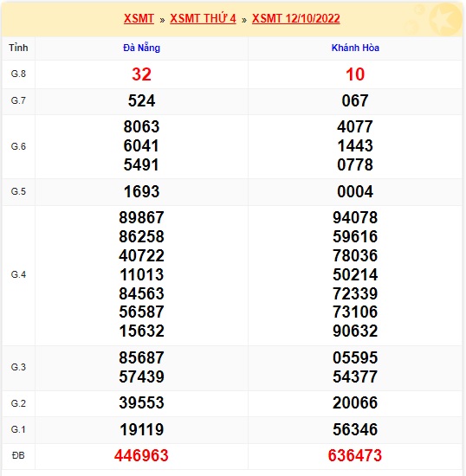Select the G.5 row label
This screenshot has height=476, width=466.
[18, 191]
